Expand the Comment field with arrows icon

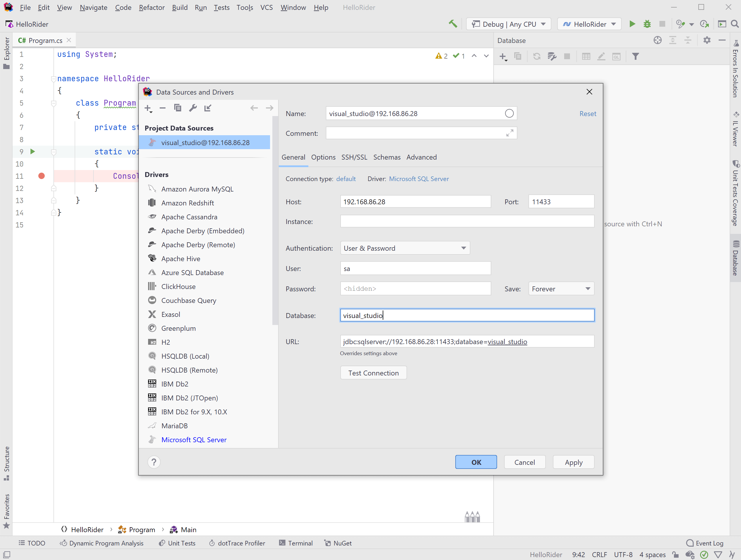coord(510,133)
